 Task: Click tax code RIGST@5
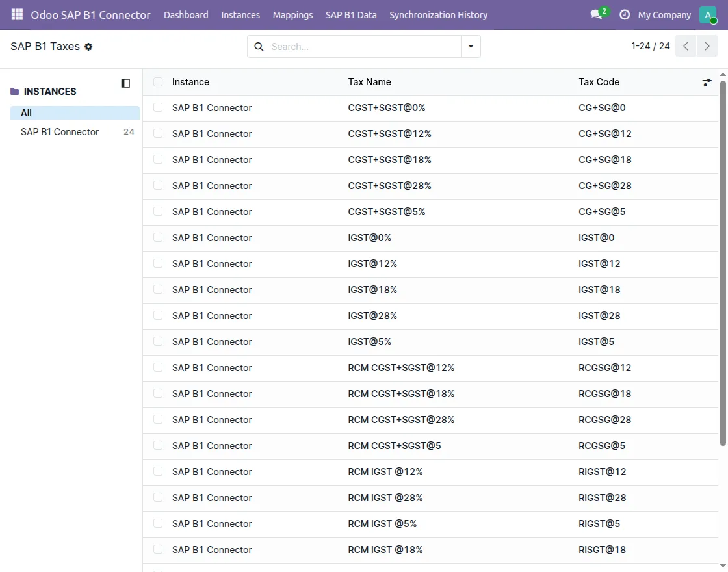[599, 524]
